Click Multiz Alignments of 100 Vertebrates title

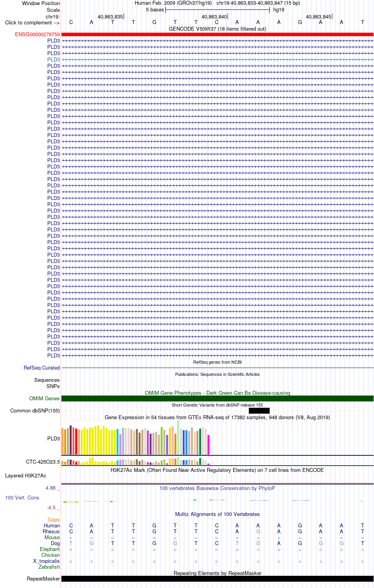[x=217, y=514]
